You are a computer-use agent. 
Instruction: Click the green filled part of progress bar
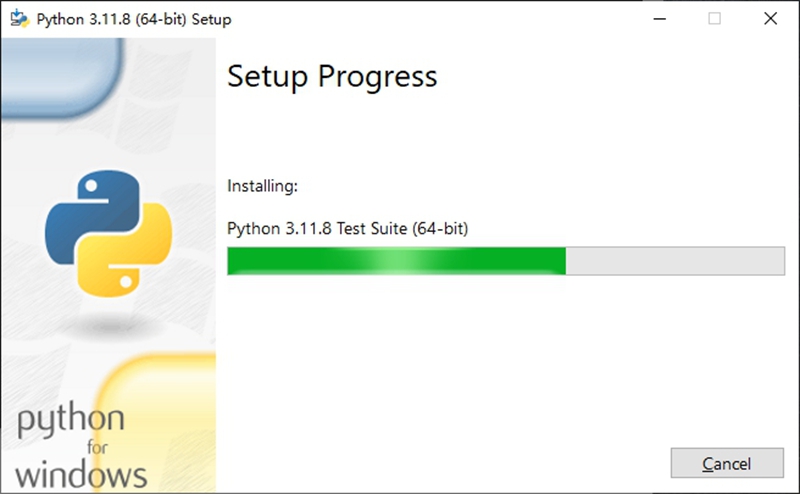[396, 261]
